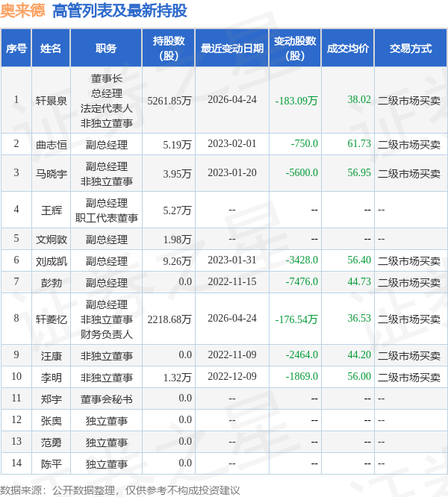This screenshot has width=448, height=497.
Task: Click the holdings value 1.98万
Action: click(x=177, y=240)
